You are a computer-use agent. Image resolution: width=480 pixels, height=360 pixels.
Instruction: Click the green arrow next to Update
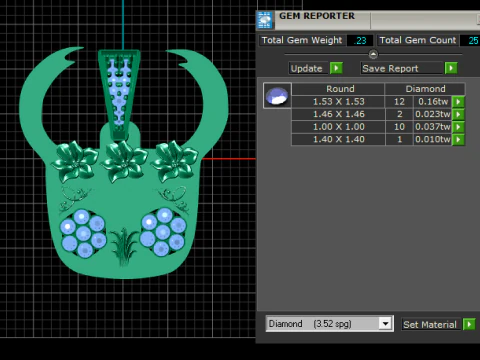coord(336,68)
